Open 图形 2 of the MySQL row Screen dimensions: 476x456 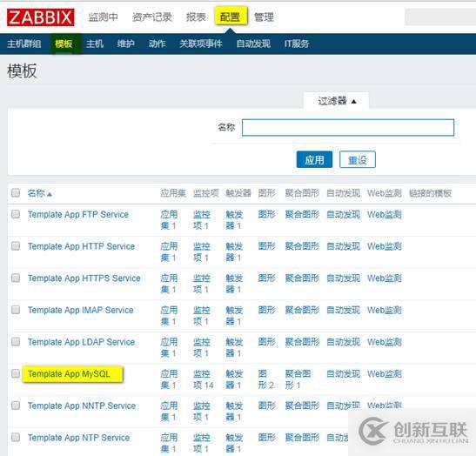(266, 379)
